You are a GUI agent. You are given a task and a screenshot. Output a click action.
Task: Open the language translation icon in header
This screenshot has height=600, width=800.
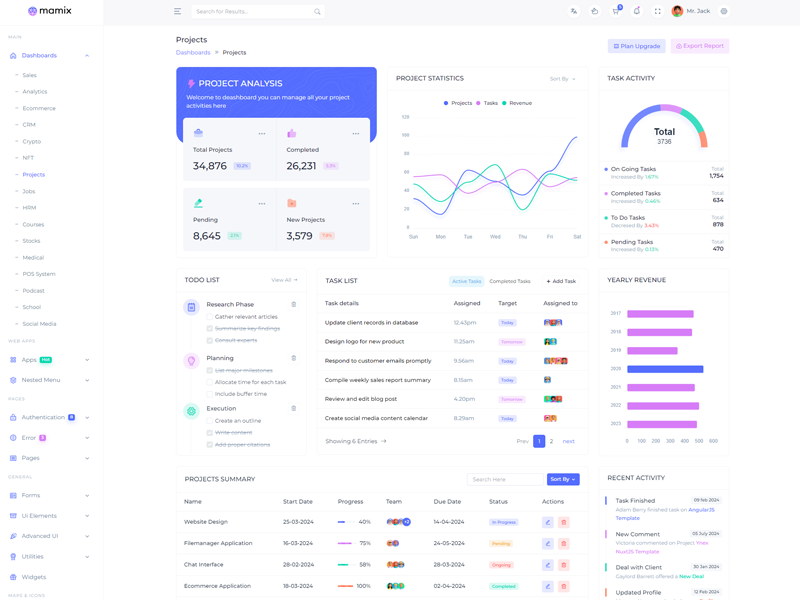574,11
